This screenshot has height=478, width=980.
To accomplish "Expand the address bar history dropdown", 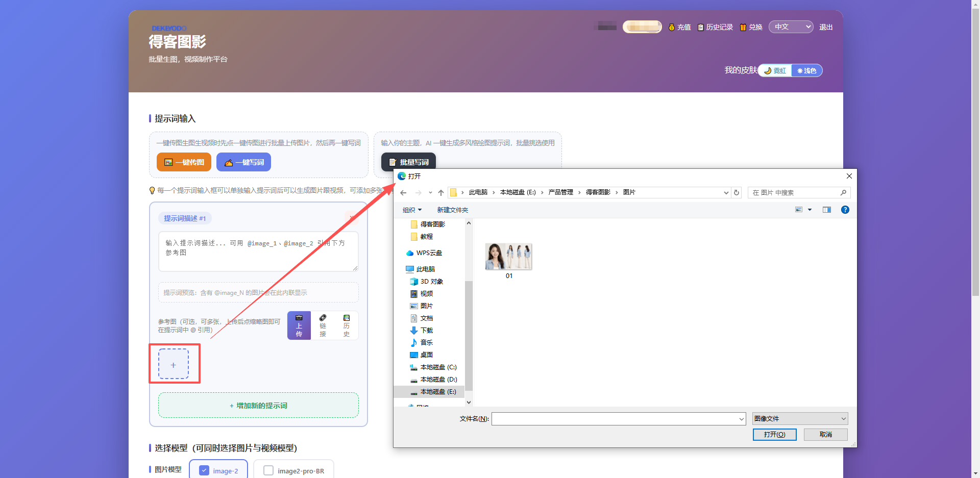I will 726,193.
